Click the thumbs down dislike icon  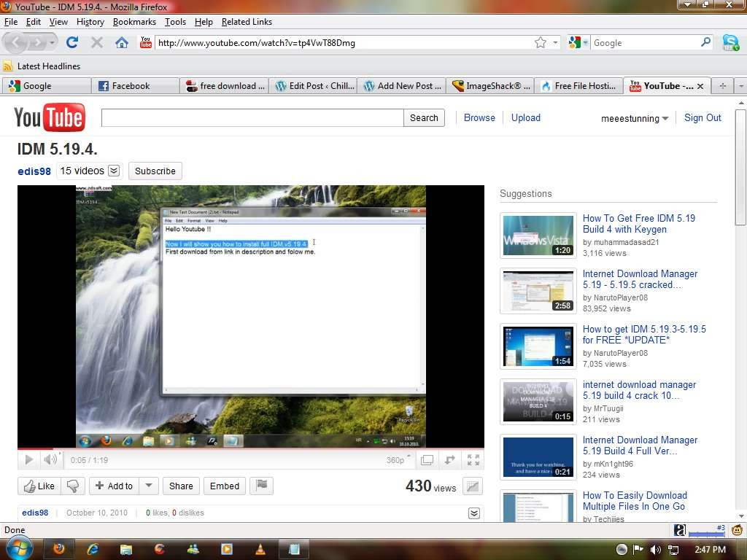(x=73, y=486)
